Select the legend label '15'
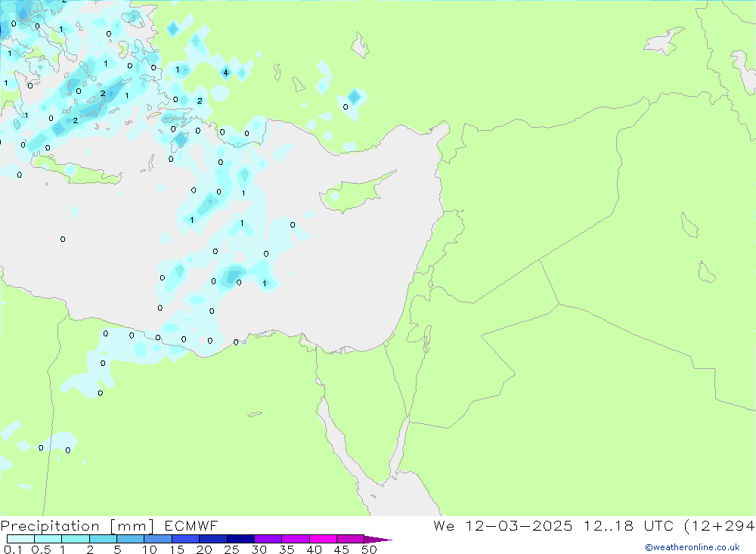The image size is (756, 554). [177, 549]
